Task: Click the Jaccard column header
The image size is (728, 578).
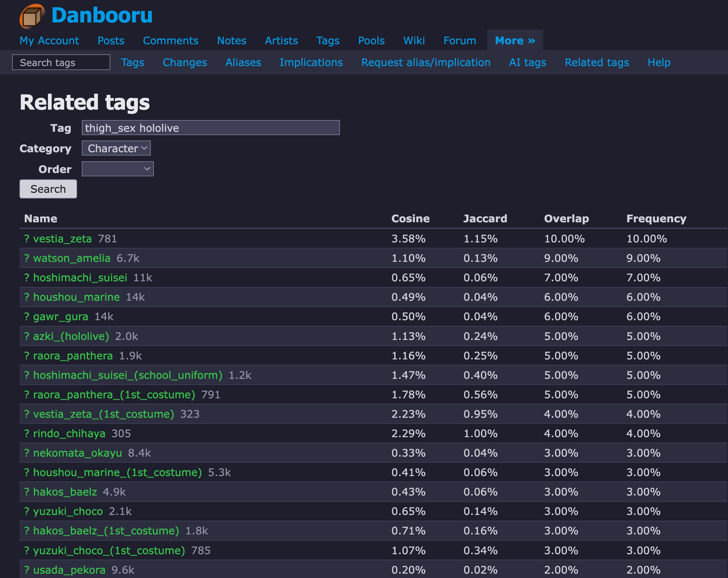Action: tap(485, 219)
